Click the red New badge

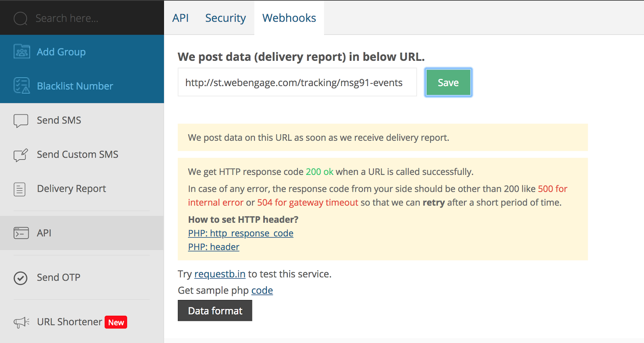click(116, 322)
